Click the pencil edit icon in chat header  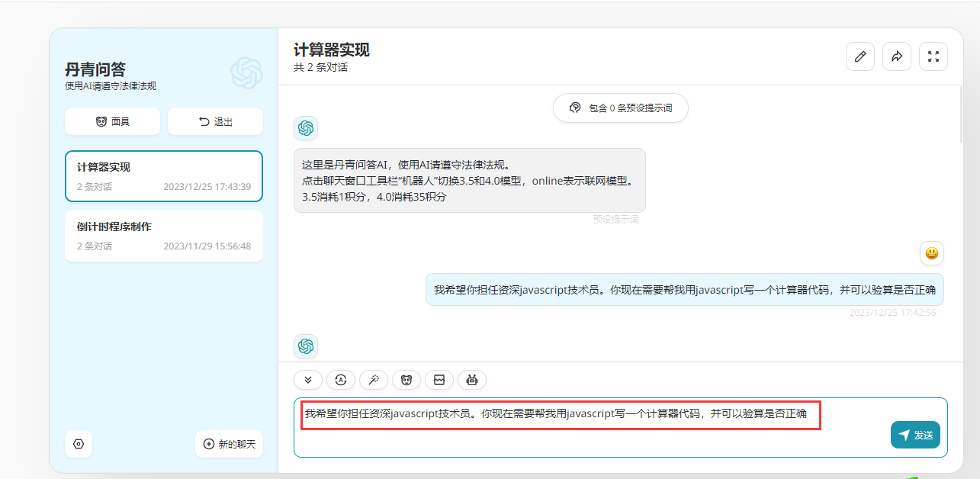pos(860,56)
